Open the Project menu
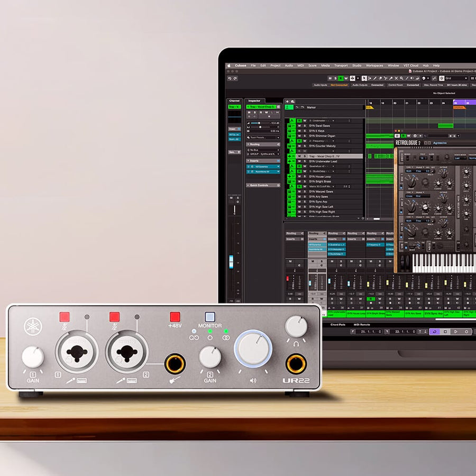476x476 pixels. tap(276, 66)
